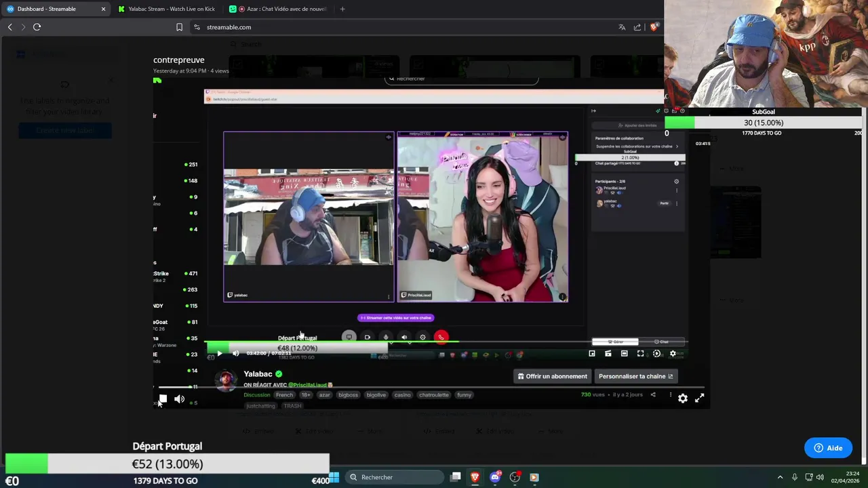Click the bigolive tag
This screenshot has height=488, width=868.
point(376,394)
